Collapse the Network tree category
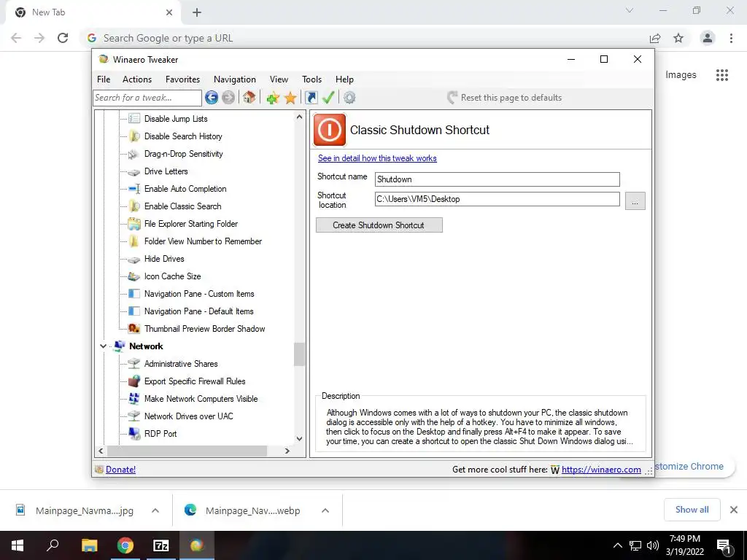Viewport: 747px width, 560px height. pos(103,346)
